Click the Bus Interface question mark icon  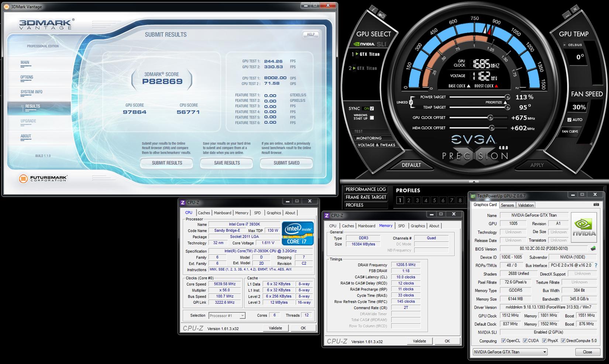pyautogui.click(x=596, y=265)
